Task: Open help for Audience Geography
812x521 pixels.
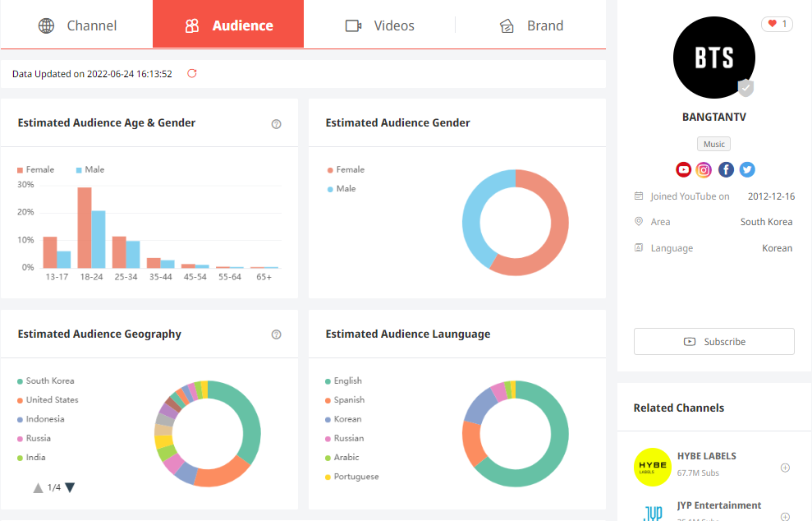Action: tap(277, 334)
